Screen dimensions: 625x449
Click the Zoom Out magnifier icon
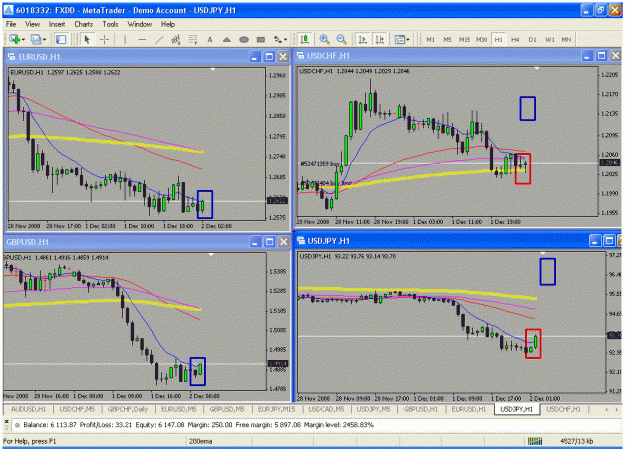(x=341, y=39)
